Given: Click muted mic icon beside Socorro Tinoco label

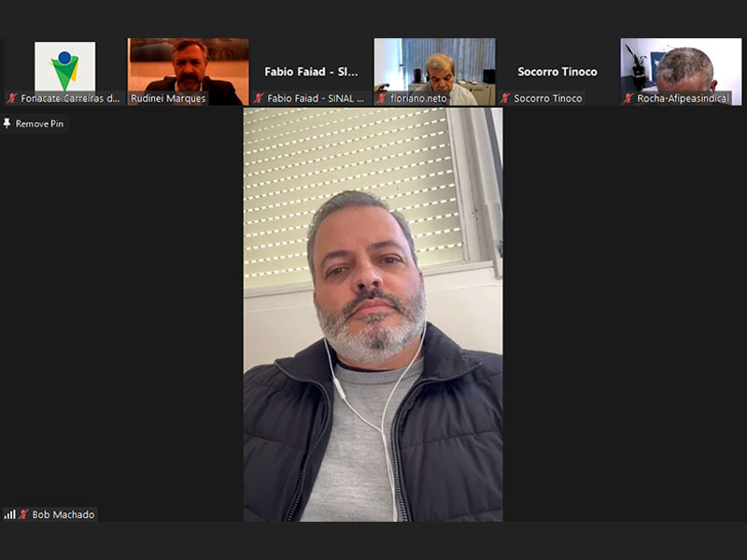Looking at the screenshot, I should point(505,98).
